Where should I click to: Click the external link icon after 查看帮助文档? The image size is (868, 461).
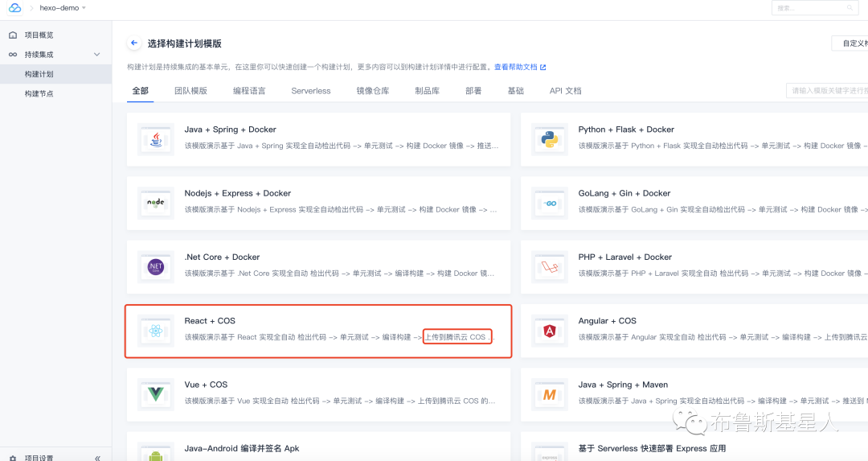coord(543,67)
